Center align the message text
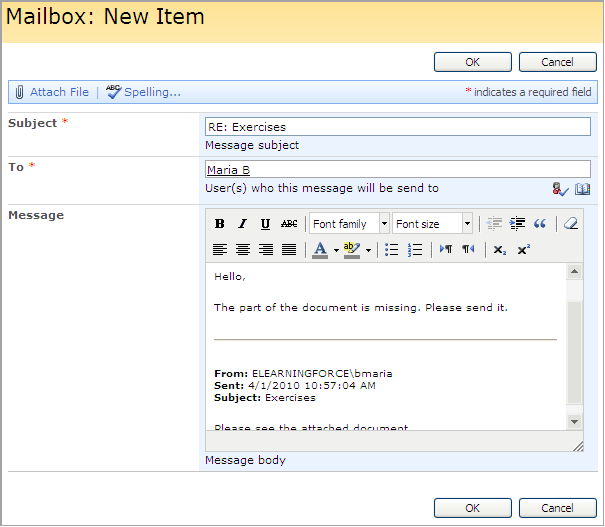This screenshot has height=527, width=605. 242,250
